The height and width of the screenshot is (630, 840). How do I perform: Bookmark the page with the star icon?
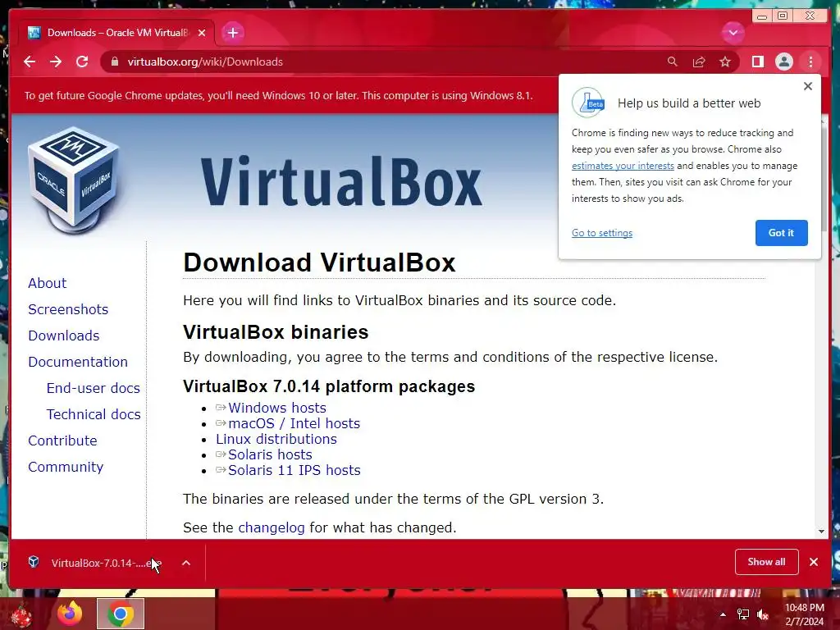[725, 62]
